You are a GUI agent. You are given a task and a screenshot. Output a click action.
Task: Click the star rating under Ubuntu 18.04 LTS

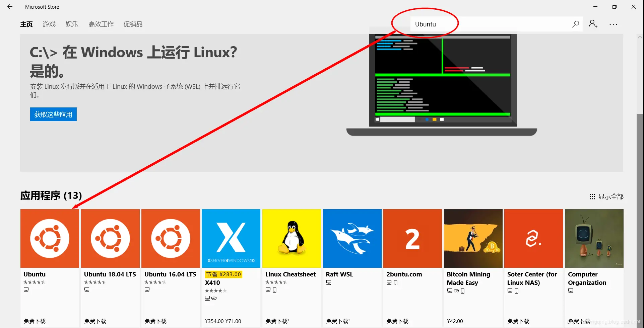(x=95, y=282)
